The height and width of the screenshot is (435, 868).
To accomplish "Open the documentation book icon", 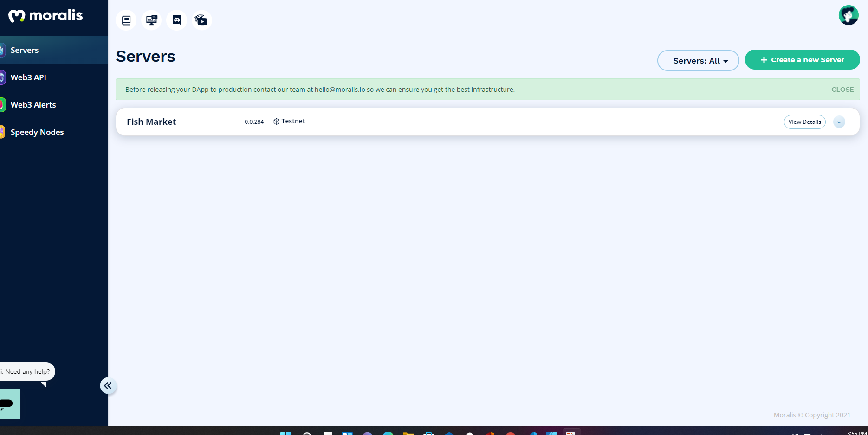I will click(x=126, y=20).
